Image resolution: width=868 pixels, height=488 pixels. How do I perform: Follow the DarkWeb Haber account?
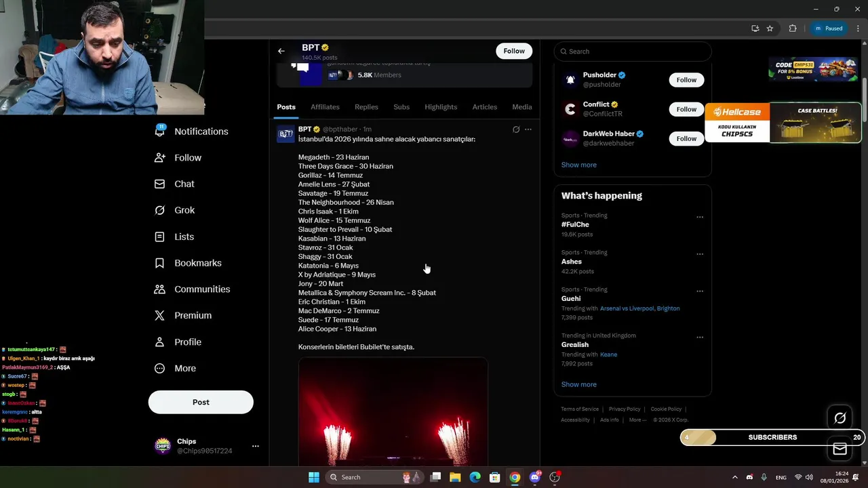686,138
